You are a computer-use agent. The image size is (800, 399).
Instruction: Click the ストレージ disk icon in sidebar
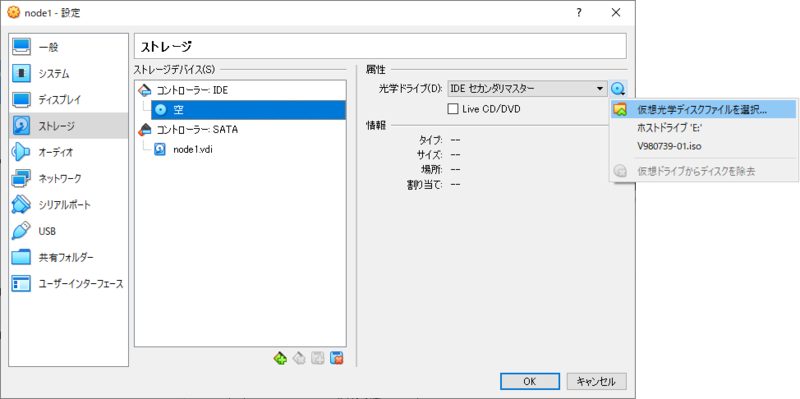point(21,126)
